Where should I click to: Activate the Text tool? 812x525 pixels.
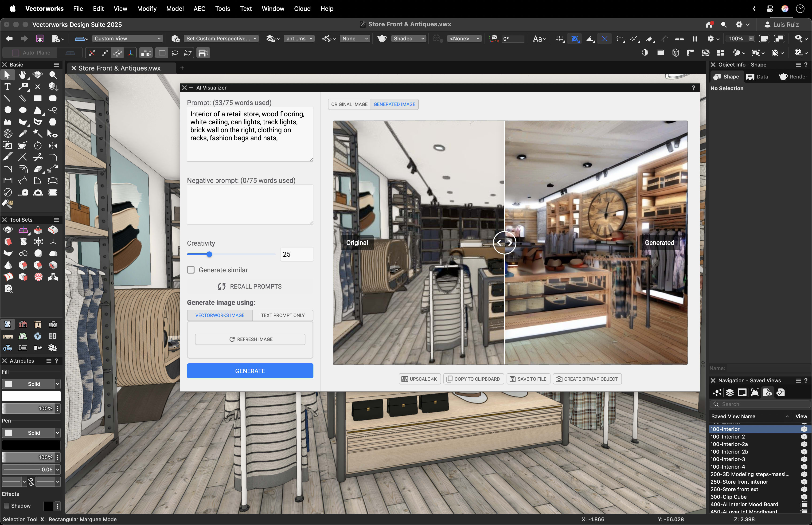pyautogui.click(x=7, y=86)
